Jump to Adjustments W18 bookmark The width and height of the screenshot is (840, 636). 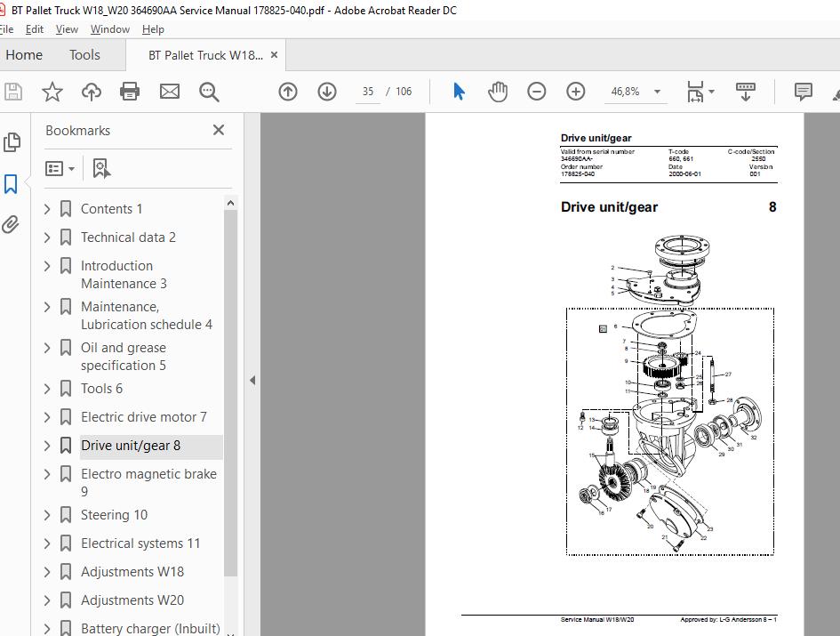[132, 572]
